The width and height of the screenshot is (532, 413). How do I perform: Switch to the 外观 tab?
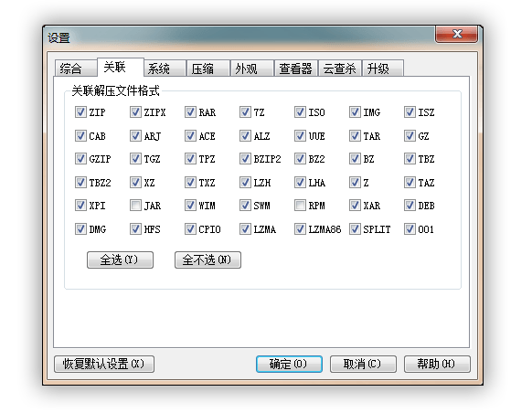(x=252, y=69)
